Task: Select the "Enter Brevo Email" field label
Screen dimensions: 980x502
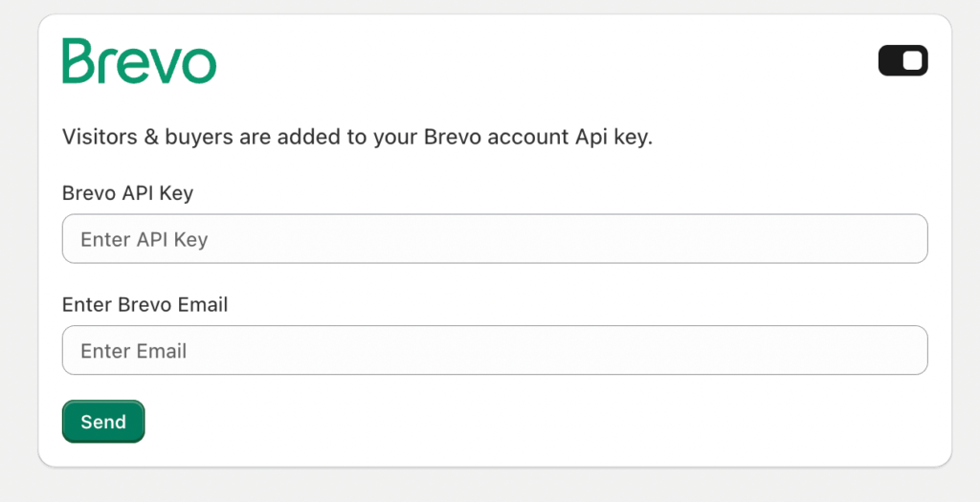Action: click(x=145, y=305)
